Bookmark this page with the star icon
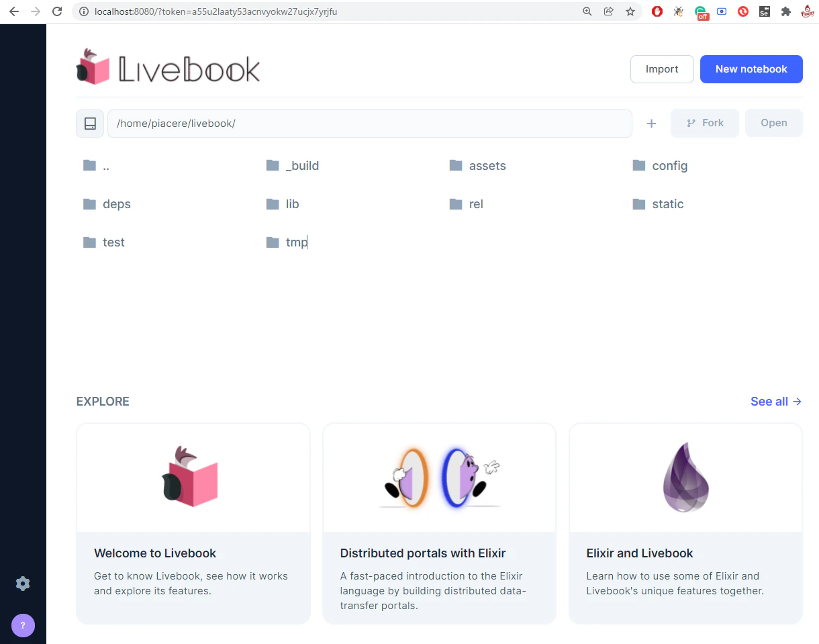 (x=630, y=11)
